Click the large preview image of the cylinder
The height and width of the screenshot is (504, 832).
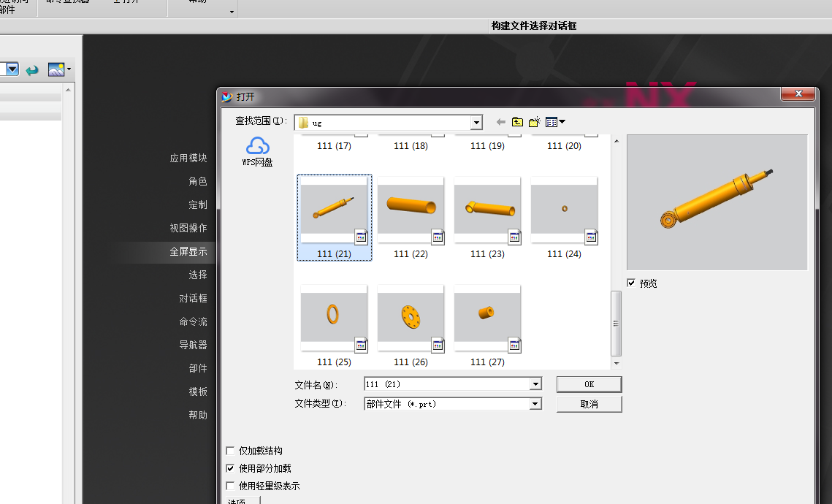717,202
